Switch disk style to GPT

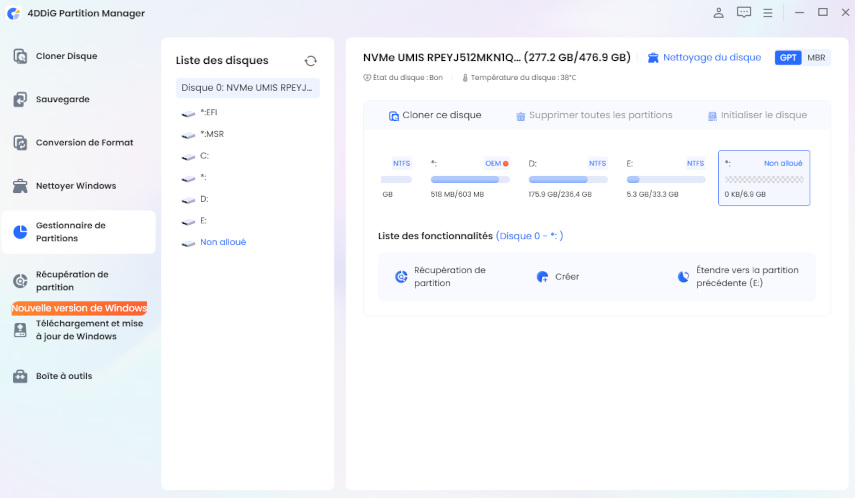pyautogui.click(x=788, y=58)
